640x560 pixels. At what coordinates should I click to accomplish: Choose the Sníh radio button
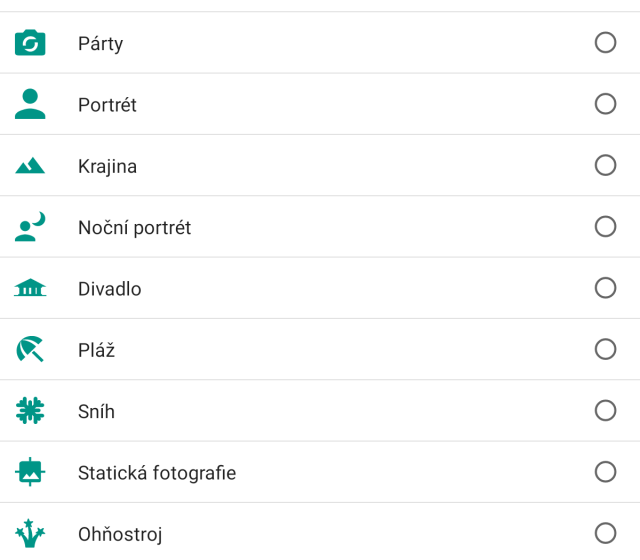(x=605, y=410)
